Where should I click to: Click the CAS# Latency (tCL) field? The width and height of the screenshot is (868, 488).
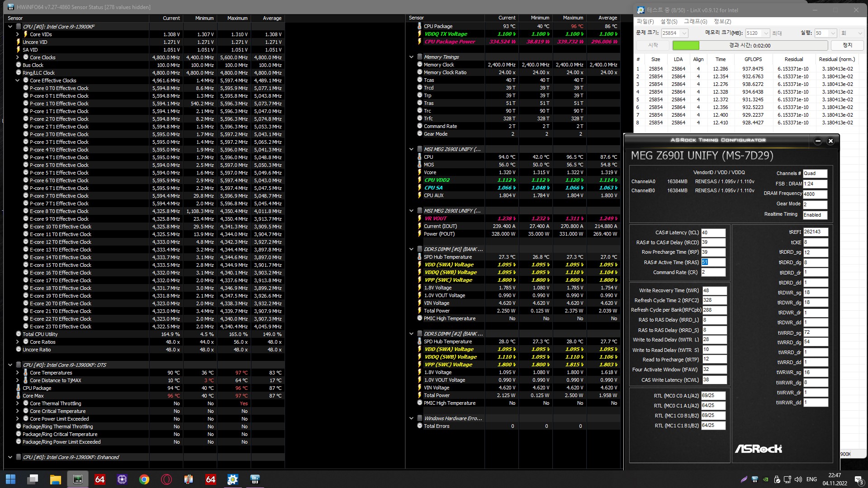(x=713, y=233)
